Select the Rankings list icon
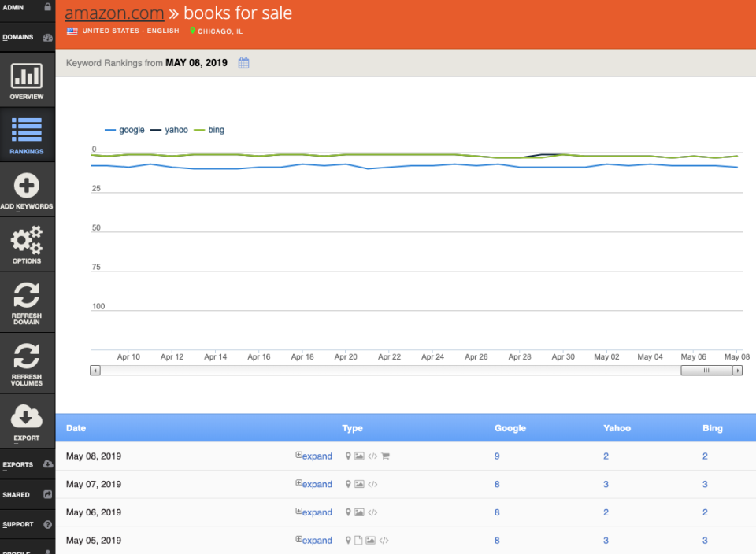This screenshot has height=554, width=756. point(27,129)
